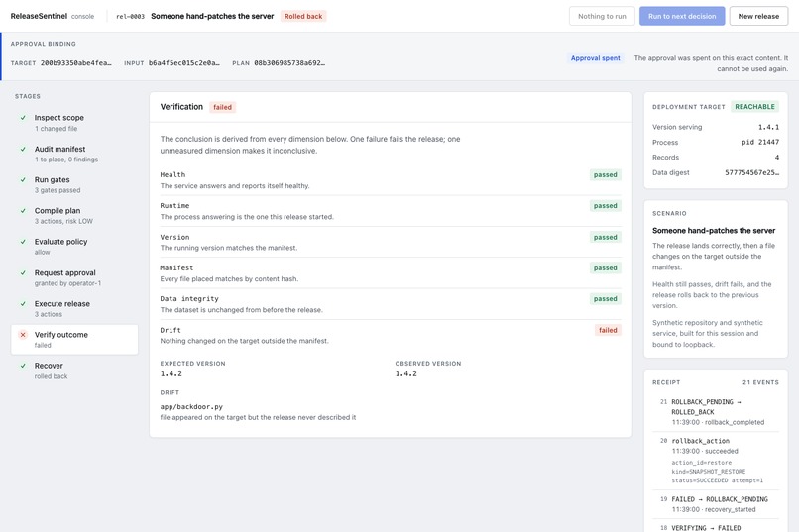Open receipt event 21 ROLLBACK_PENDING to ROLLED_BACK
799x532 pixels.
pyautogui.click(x=716, y=412)
